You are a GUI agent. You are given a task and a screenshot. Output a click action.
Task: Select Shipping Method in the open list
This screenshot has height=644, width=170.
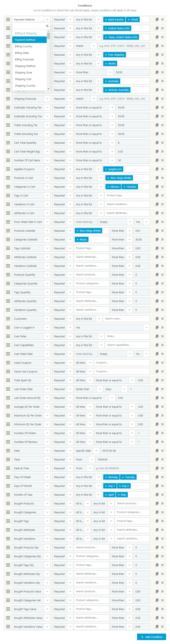coord(25,66)
